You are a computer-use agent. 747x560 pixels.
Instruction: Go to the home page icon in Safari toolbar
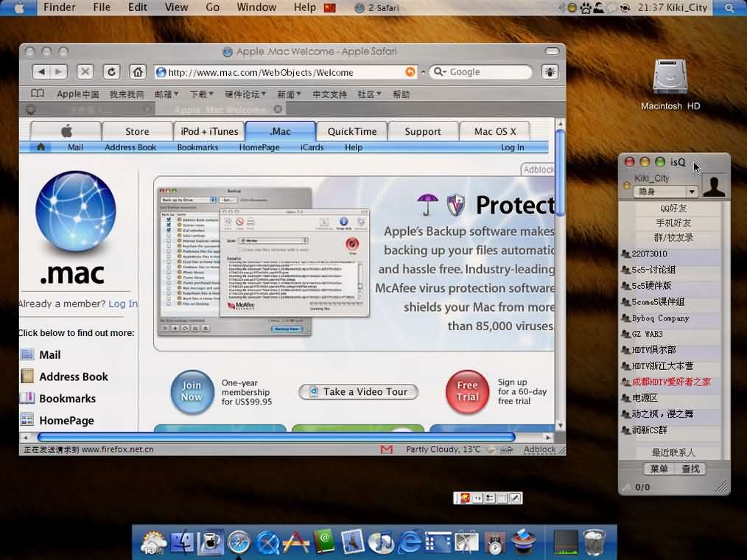(138, 72)
